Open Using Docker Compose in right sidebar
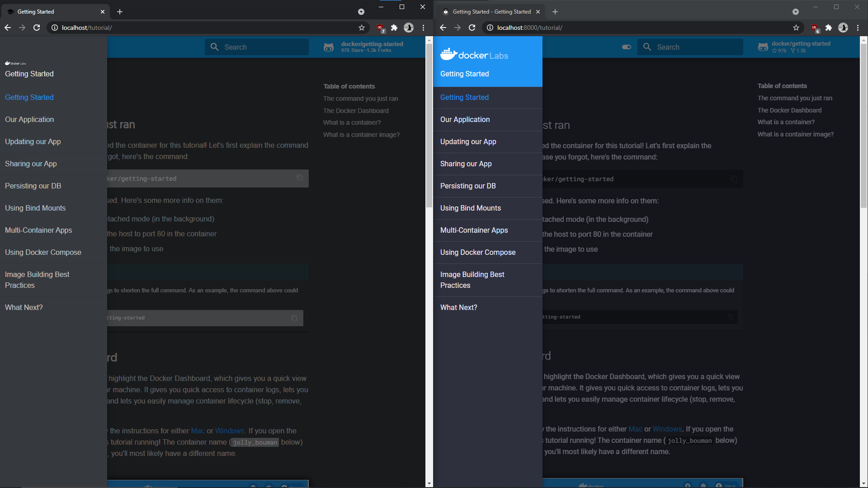 click(478, 252)
